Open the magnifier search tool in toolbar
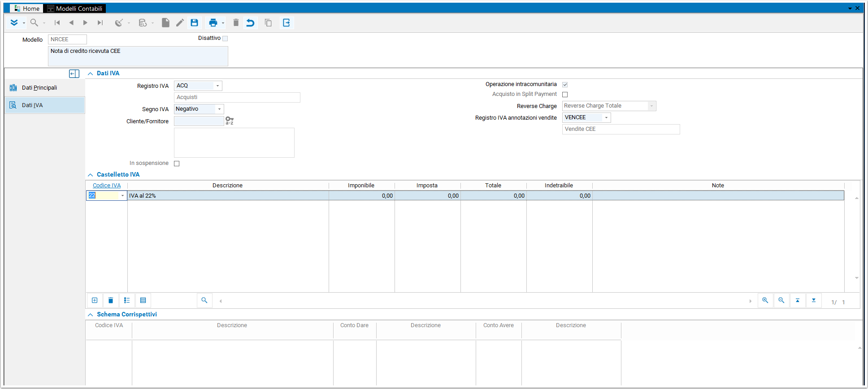The image size is (868, 389). pyautogui.click(x=34, y=23)
